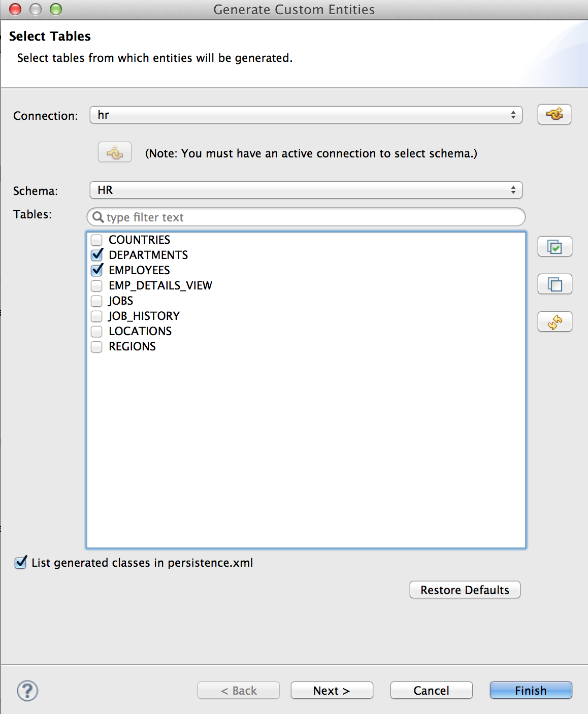Select all tables using the check-all icon
The width and height of the screenshot is (588, 714).
point(554,246)
